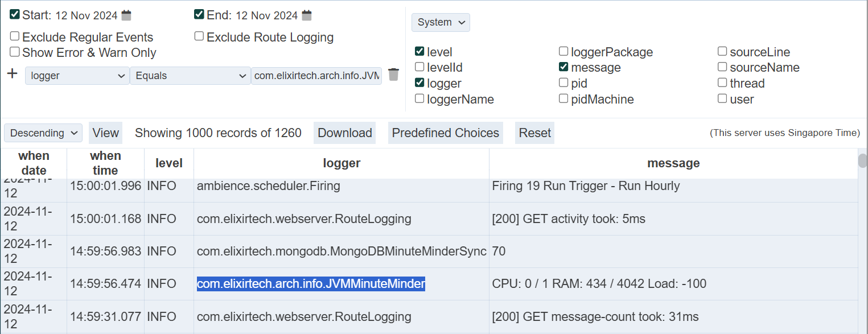868x334 pixels.
Task: Expand the System dropdown
Action: (x=441, y=22)
